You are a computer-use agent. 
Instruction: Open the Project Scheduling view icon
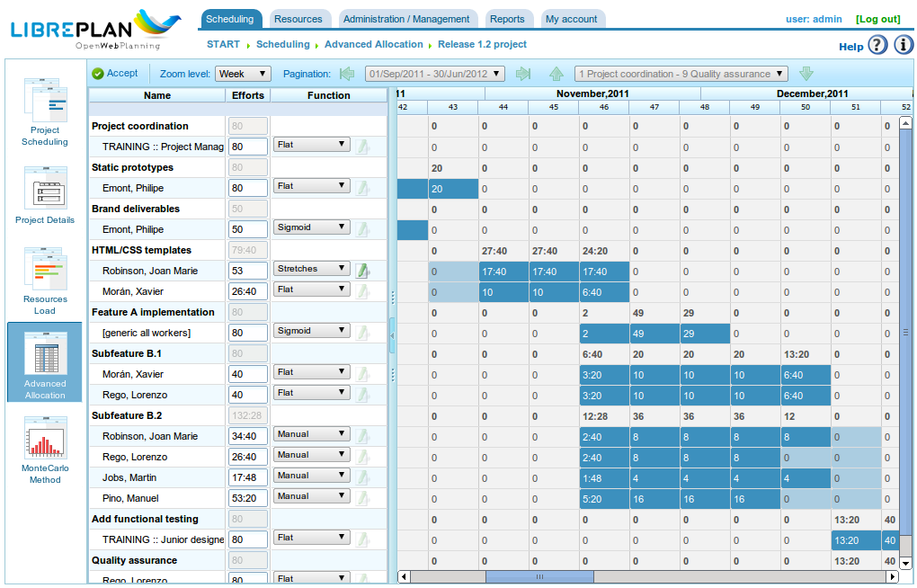(x=45, y=100)
